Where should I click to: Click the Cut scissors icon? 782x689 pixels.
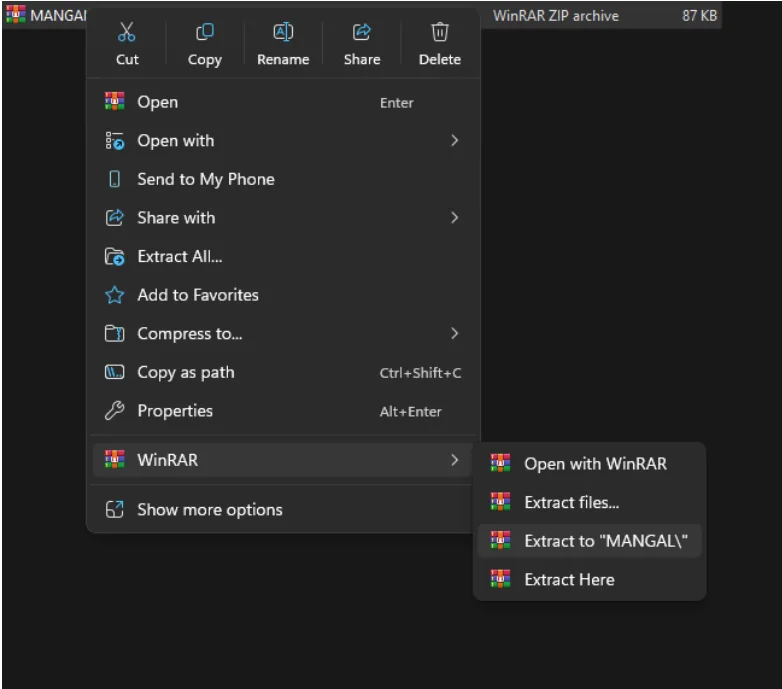point(127,33)
